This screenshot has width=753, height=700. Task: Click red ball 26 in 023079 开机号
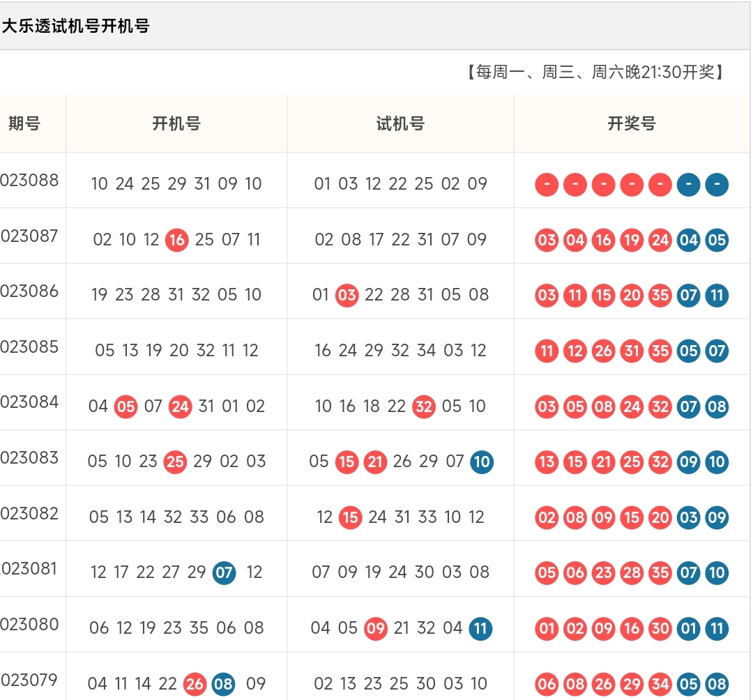point(195,684)
